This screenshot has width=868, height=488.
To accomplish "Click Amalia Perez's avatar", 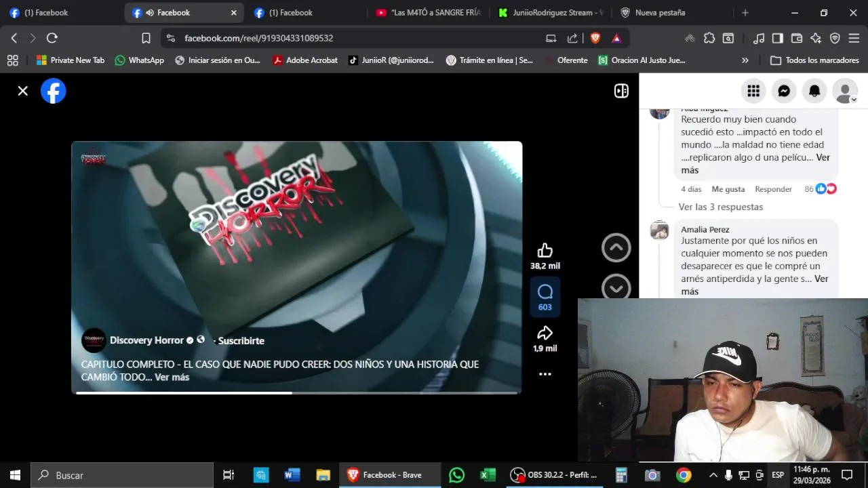I will [x=660, y=230].
